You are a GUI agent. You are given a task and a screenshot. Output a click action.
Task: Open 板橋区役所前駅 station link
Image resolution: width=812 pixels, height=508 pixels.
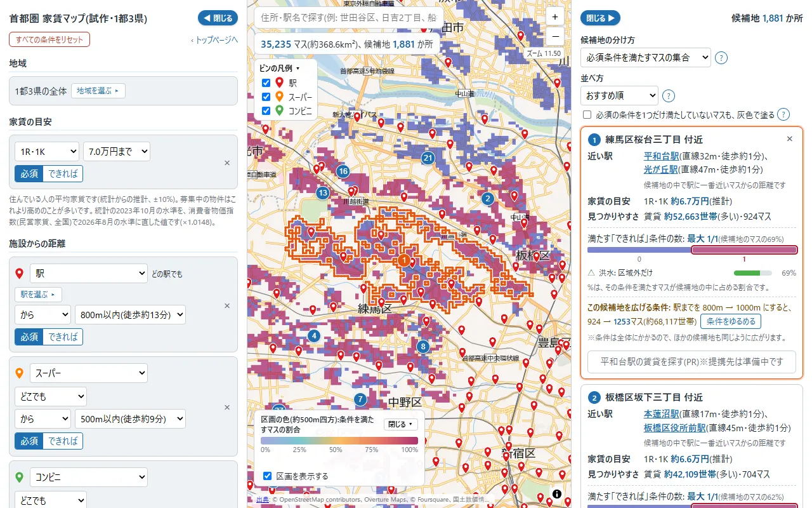point(675,428)
